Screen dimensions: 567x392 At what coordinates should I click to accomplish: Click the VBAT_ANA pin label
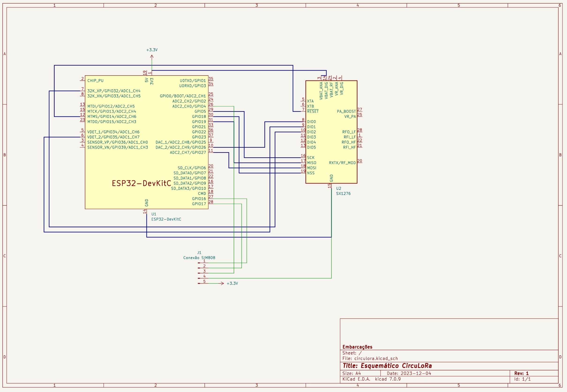[321, 91]
